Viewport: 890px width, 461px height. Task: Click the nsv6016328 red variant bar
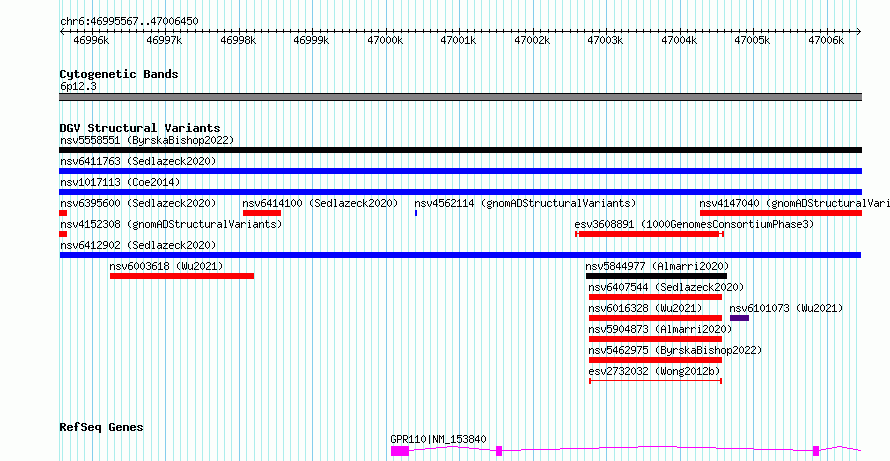(x=656, y=318)
